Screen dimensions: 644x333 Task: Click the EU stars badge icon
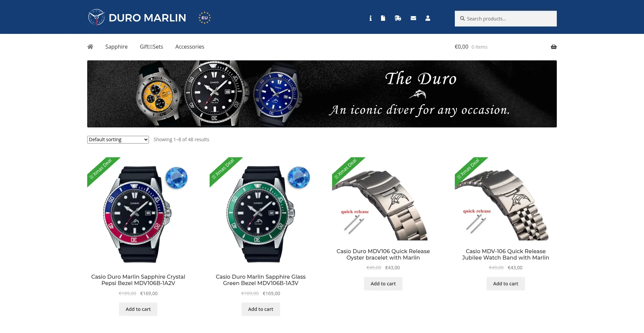click(x=205, y=18)
